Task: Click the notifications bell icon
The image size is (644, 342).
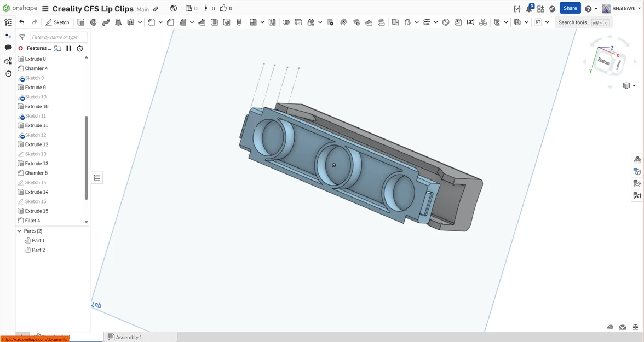Action: [529, 9]
